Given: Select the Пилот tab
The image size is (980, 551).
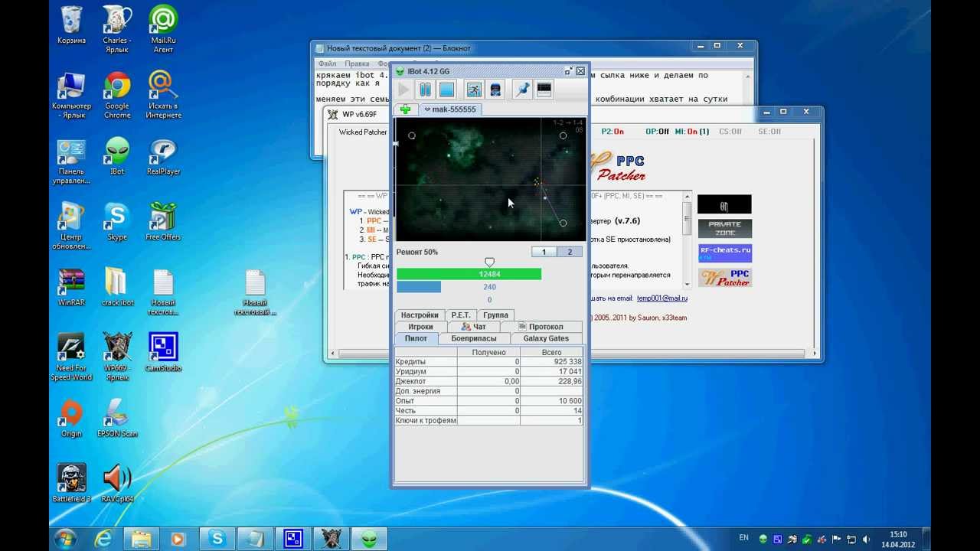Looking at the screenshot, I should point(416,338).
